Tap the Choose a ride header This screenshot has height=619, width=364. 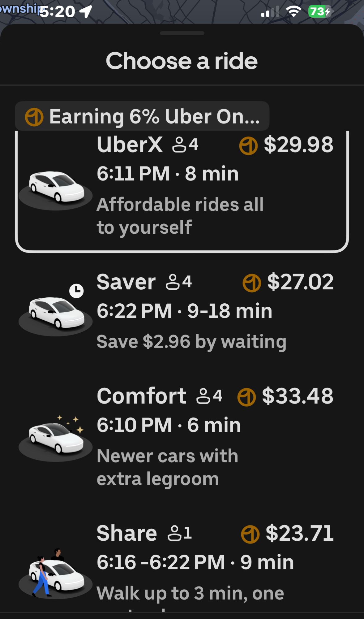[182, 61]
